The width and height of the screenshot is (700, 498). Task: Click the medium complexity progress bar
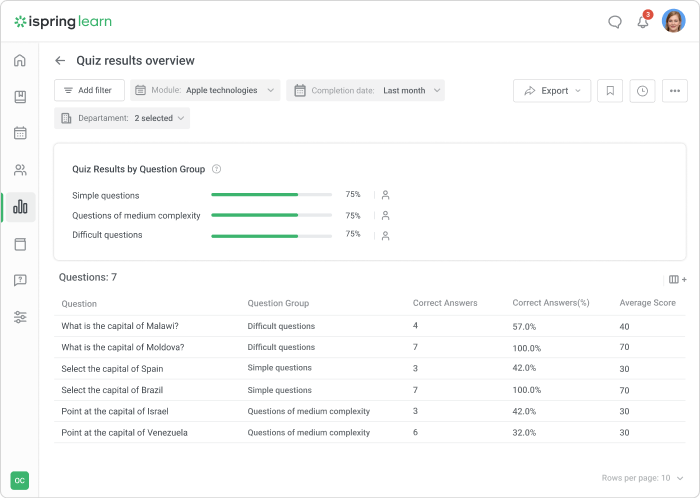271,215
